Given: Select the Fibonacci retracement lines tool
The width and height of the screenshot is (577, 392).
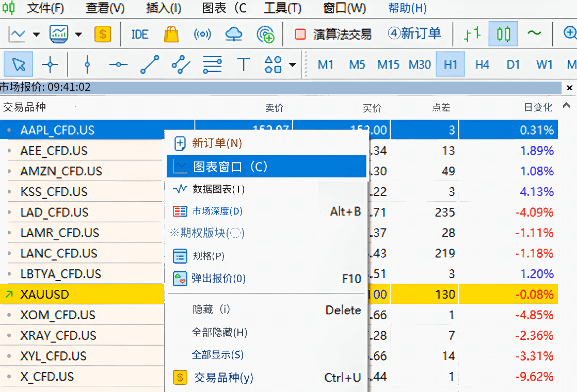Looking at the screenshot, I should (x=212, y=64).
